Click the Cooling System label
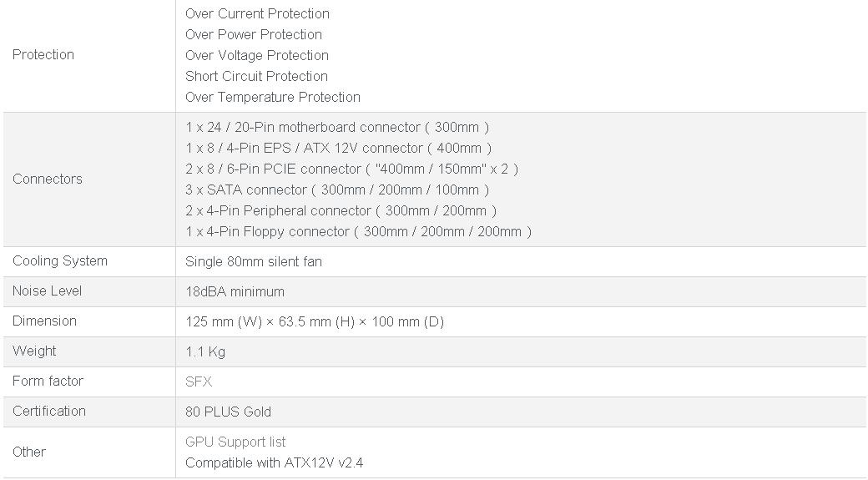This screenshot has height=480, width=868. [x=60, y=261]
